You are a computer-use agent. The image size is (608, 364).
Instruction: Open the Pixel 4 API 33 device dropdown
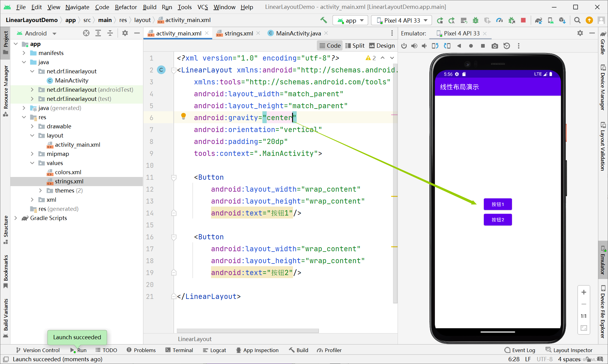(x=402, y=20)
